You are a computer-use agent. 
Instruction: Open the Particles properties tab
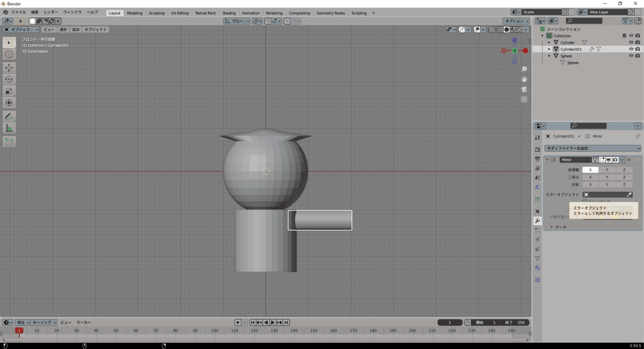coord(537,230)
